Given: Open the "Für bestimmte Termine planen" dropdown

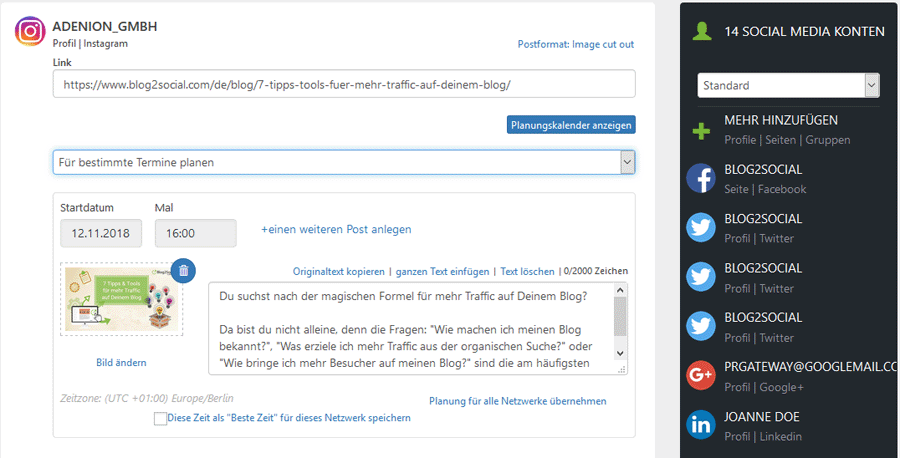Looking at the screenshot, I should pos(344,162).
